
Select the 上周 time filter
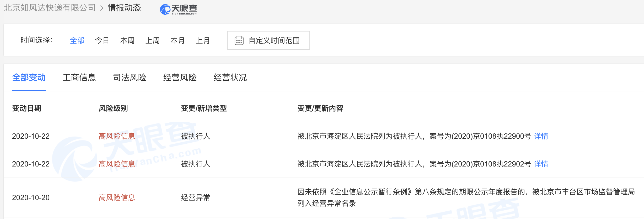(152, 41)
